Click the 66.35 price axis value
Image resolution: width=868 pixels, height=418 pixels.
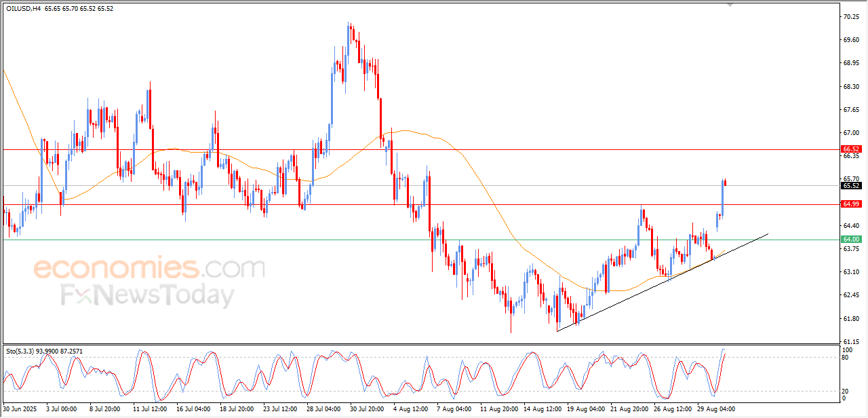pyautogui.click(x=851, y=156)
